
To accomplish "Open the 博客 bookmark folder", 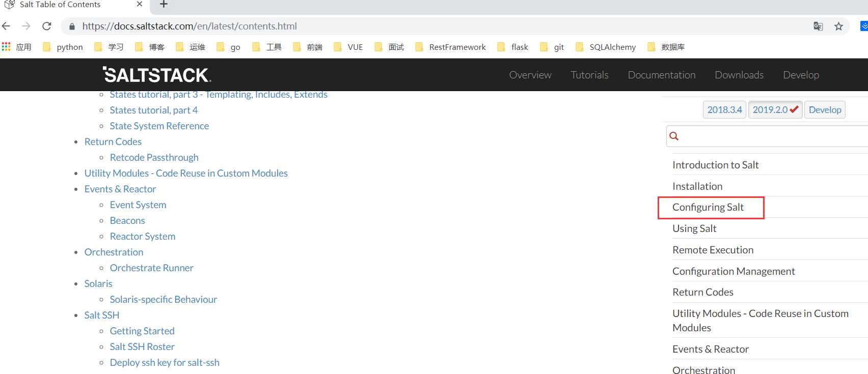I will tap(150, 47).
